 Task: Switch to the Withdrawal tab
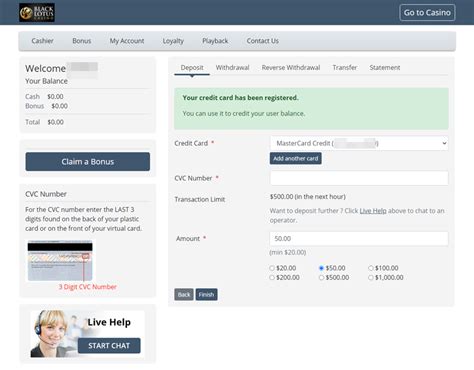pyautogui.click(x=232, y=68)
